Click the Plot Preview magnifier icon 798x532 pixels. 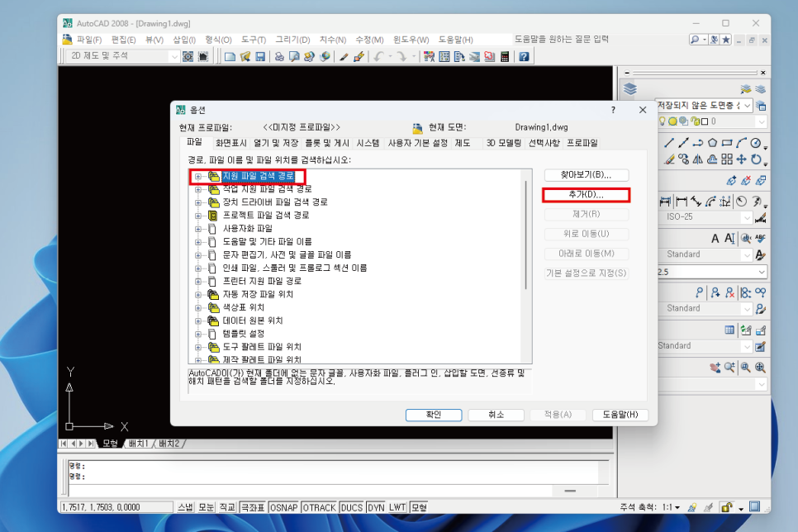[293, 56]
